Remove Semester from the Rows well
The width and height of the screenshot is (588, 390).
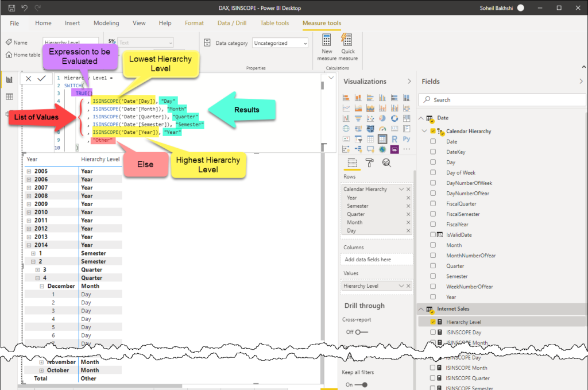coord(408,206)
